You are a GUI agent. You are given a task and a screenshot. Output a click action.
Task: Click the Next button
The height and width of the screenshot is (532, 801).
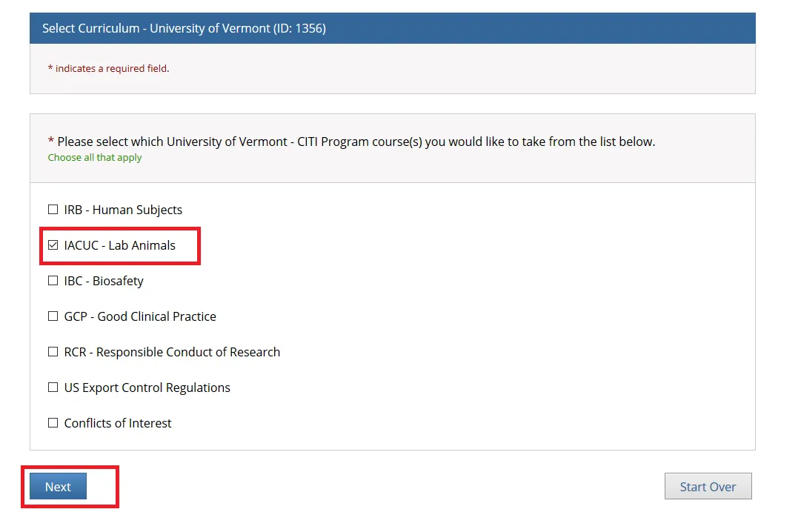tap(58, 487)
